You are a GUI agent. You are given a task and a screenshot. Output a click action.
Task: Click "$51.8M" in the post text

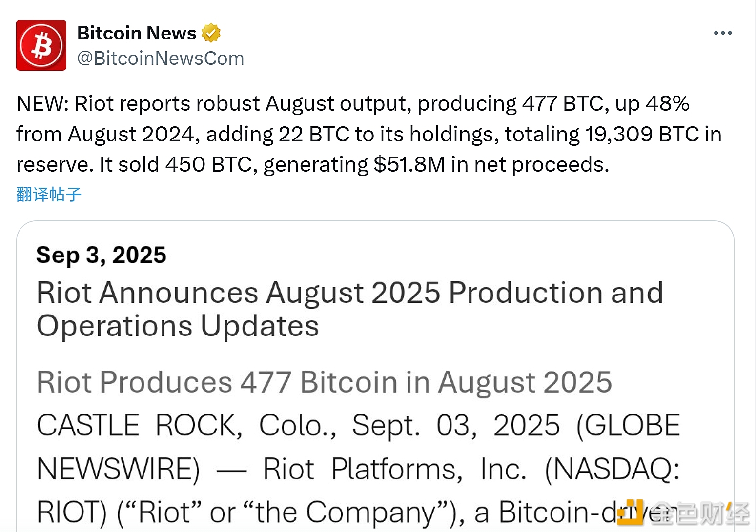pyautogui.click(x=409, y=165)
